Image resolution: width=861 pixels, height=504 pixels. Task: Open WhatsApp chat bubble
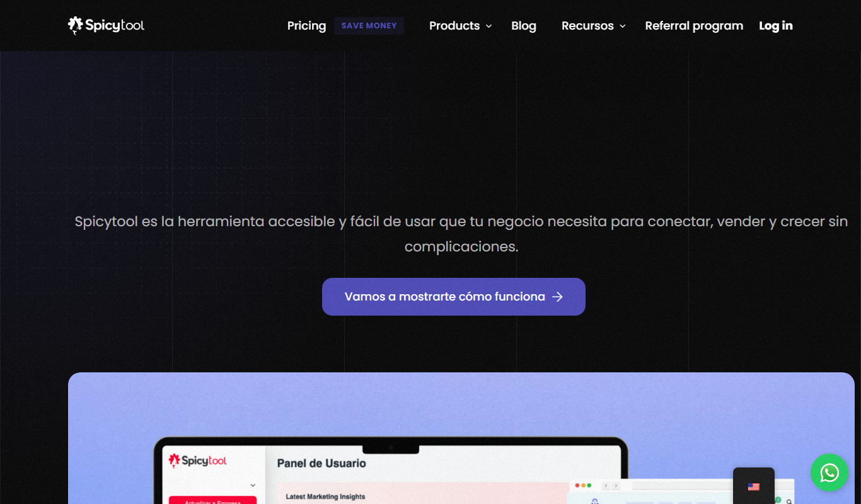[x=829, y=472]
